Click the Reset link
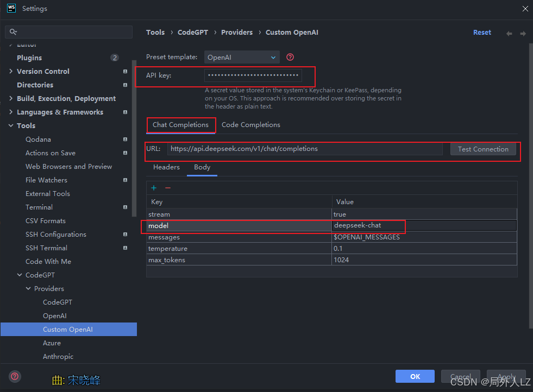This screenshot has height=392, width=533. [x=482, y=32]
